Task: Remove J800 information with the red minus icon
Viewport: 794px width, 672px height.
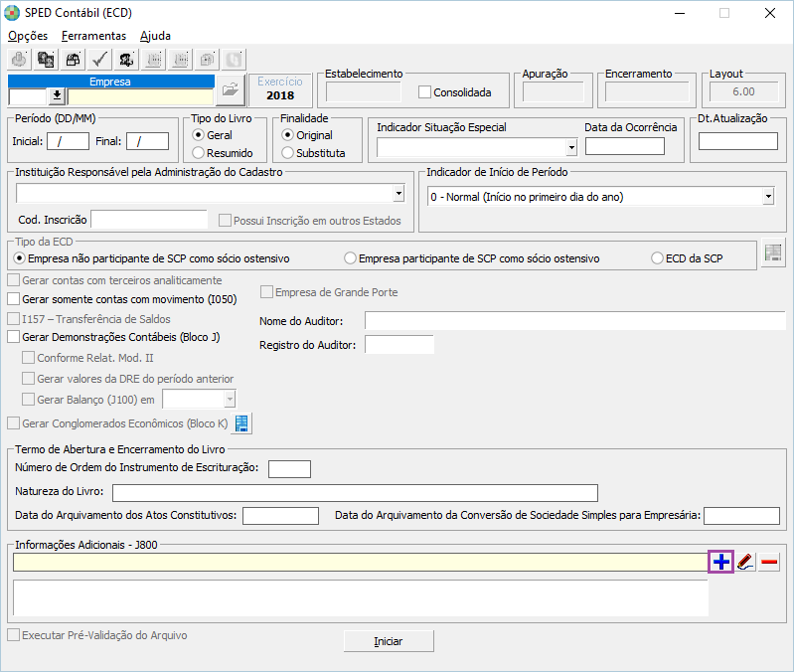Action: pyautogui.click(x=769, y=562)
